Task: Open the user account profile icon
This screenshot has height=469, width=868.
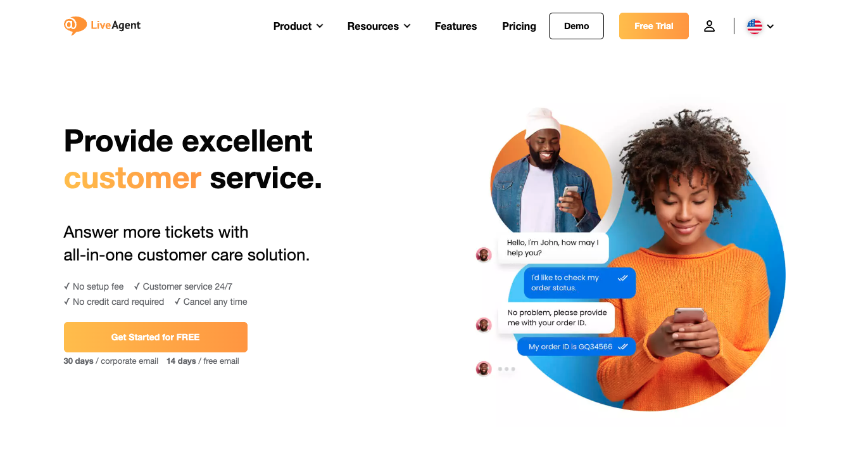Action: 709,26
